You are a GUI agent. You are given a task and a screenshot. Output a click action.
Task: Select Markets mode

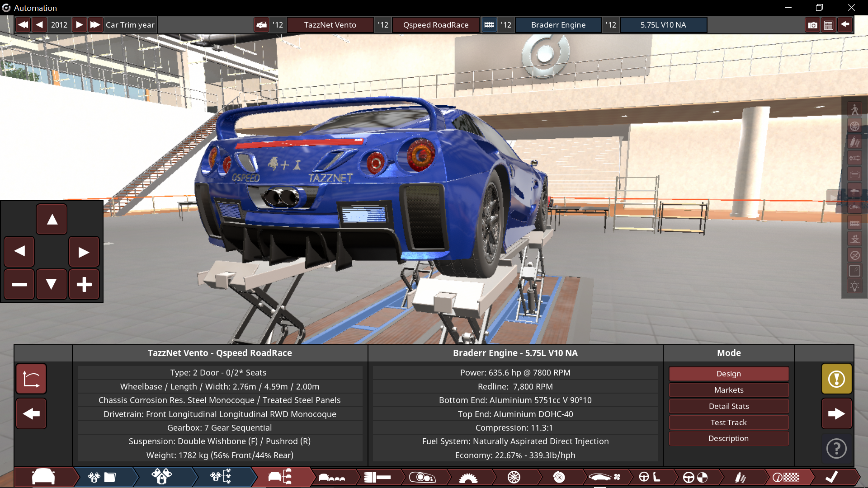point(729,390)
